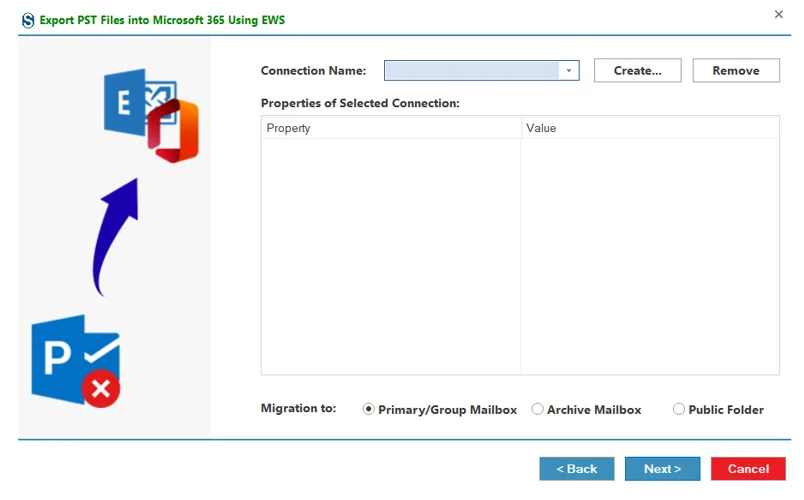Click the 'Properties of Selected Connection:' label
The height and width of the screenshot is (500, 804).
360,103
